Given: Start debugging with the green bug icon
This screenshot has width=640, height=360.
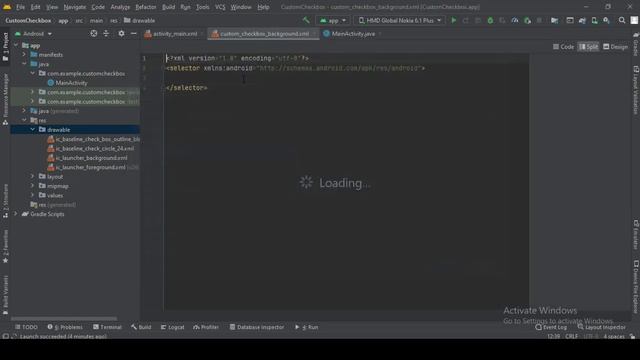Looking at the screenshot, I should coord(490,20).
